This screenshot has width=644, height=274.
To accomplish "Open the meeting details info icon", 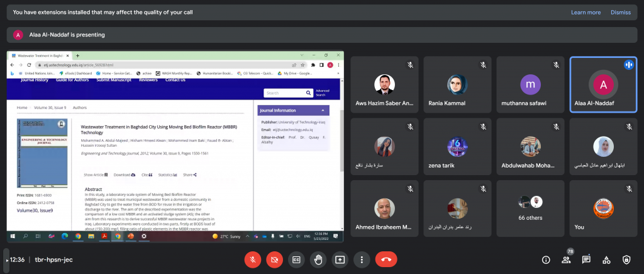I will [545, 259].
